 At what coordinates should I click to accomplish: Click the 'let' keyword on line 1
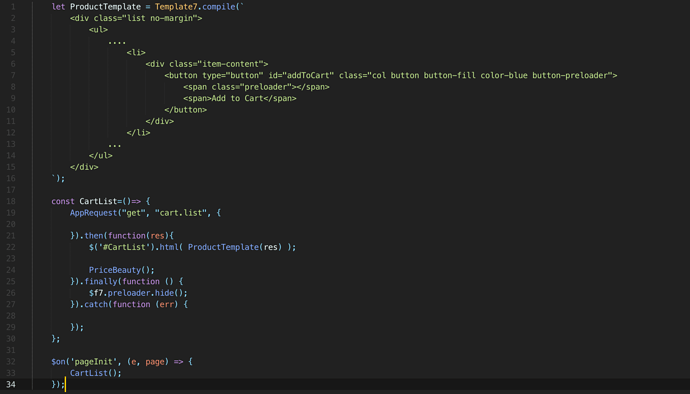(x=58, y=7)
